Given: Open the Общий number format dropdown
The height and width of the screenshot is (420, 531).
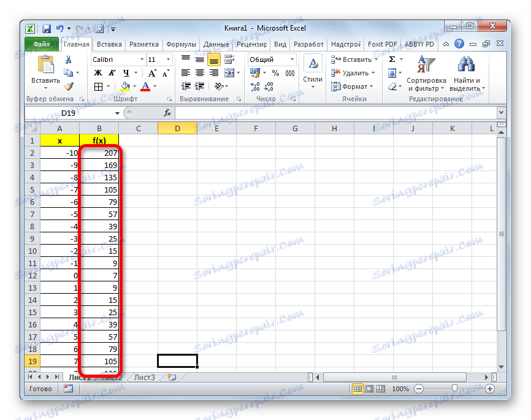Looking at the screenshot, I should click(x=292, y=59).
